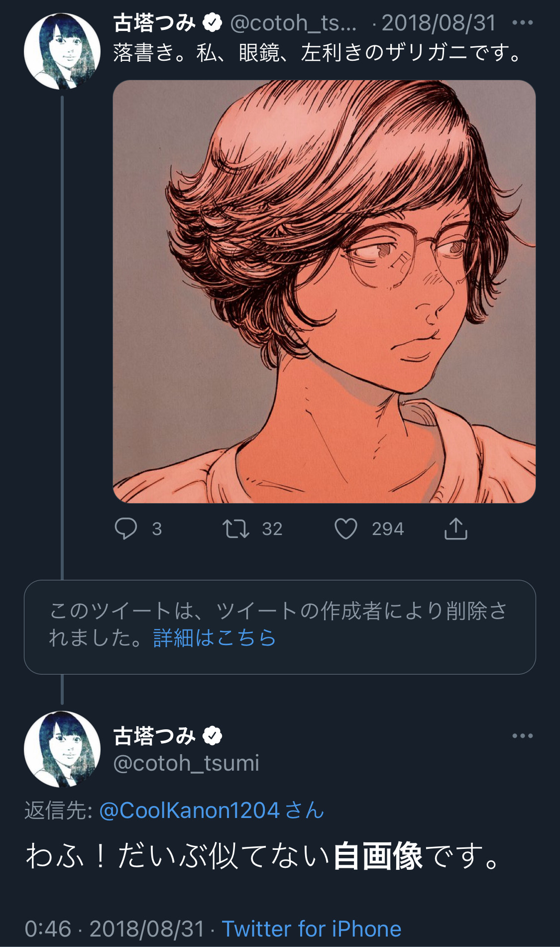
Task: Tap the retweet arrows icon
Action: [x=235, y=529]
